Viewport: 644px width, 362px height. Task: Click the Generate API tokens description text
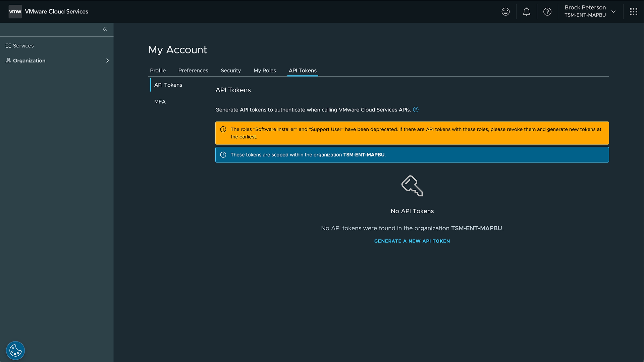pyautogui.click(x=313, y=110)
